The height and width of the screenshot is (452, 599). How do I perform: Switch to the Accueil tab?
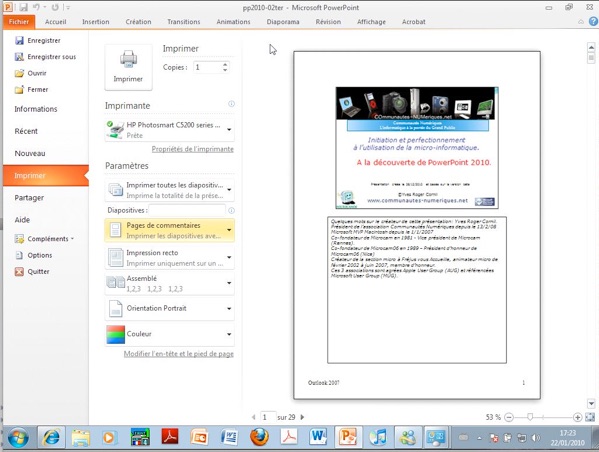coord(55,22)
